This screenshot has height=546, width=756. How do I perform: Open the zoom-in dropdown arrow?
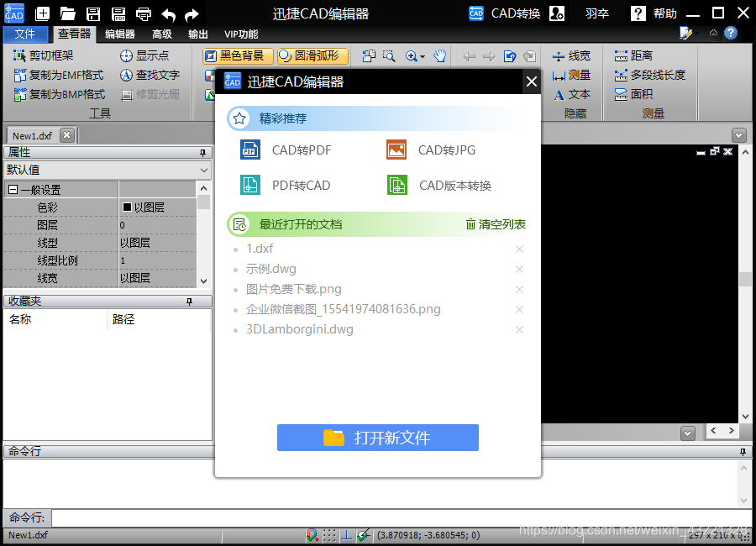click(x=423, y=56)
